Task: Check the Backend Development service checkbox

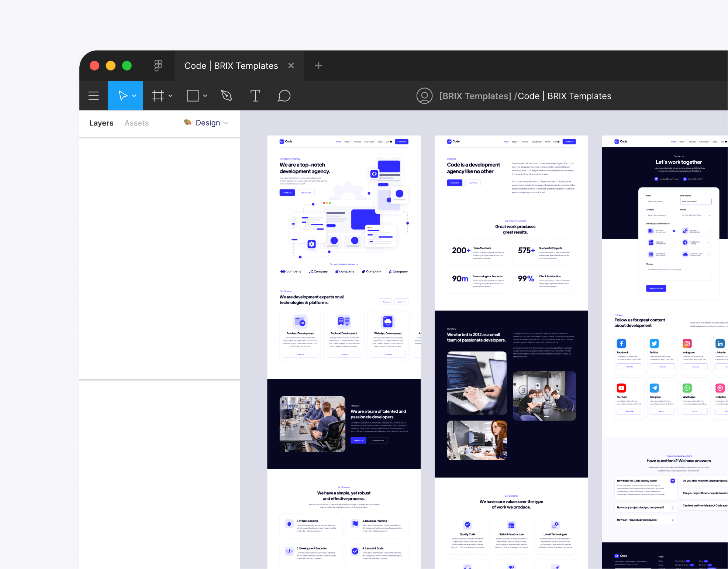Action: tap(708, 231)
